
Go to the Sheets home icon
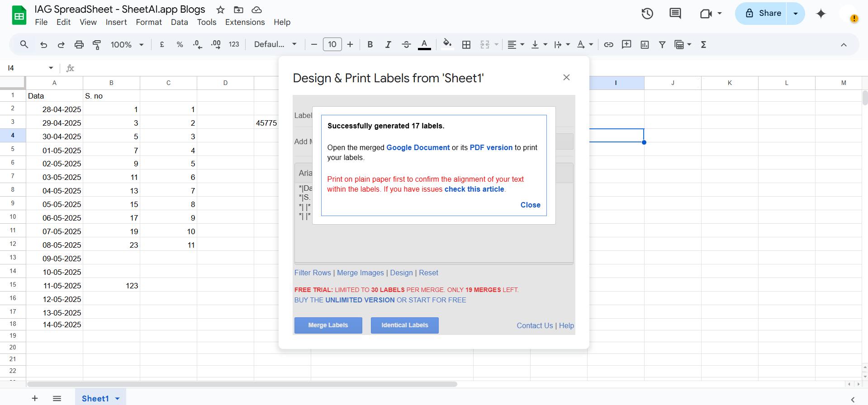pyautogui.click(x=19, y=15)
